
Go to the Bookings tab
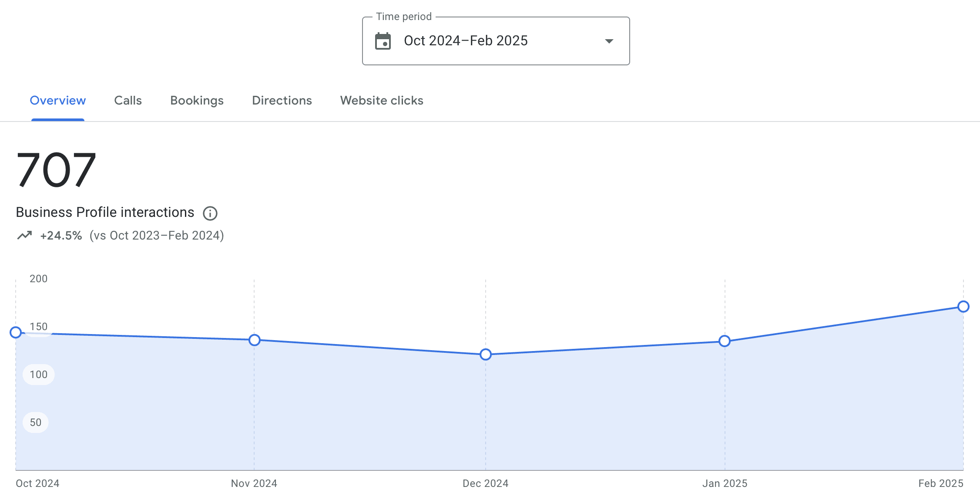197,101
